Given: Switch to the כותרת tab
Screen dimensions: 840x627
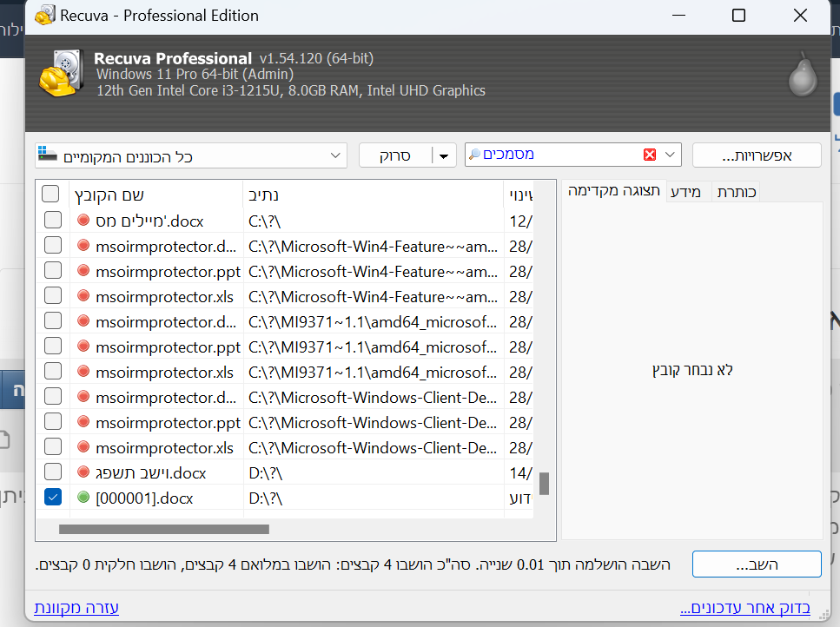Looking at the screenshot, I should [737, 192].
